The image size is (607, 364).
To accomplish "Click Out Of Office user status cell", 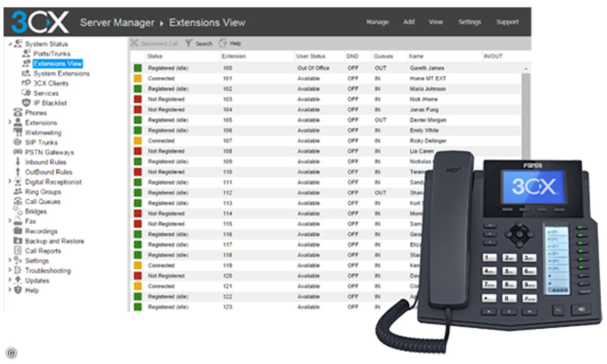I will pos(313,68).
